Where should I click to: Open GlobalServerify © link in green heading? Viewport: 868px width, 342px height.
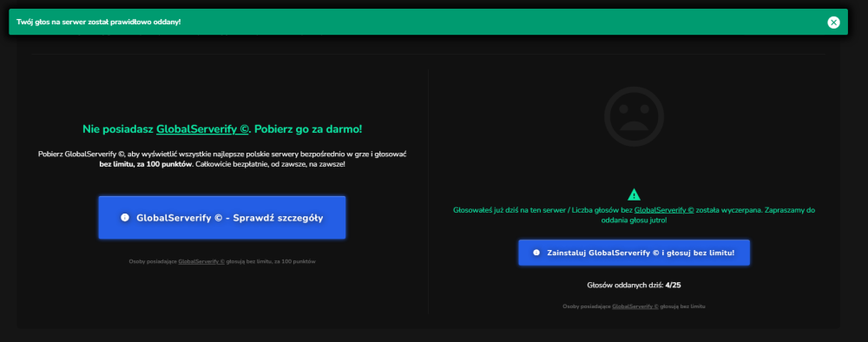(202, 129)
